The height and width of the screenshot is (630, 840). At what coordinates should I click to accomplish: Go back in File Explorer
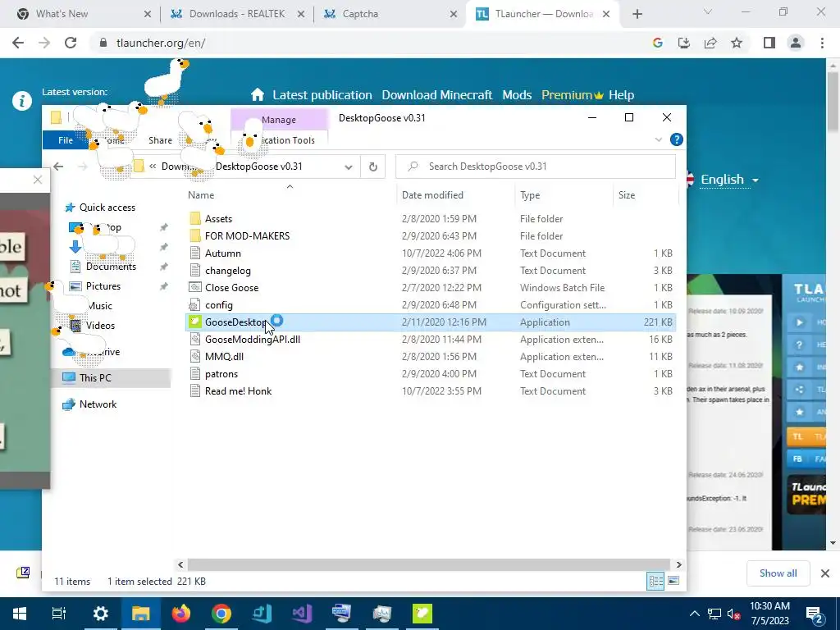(58, 167)
